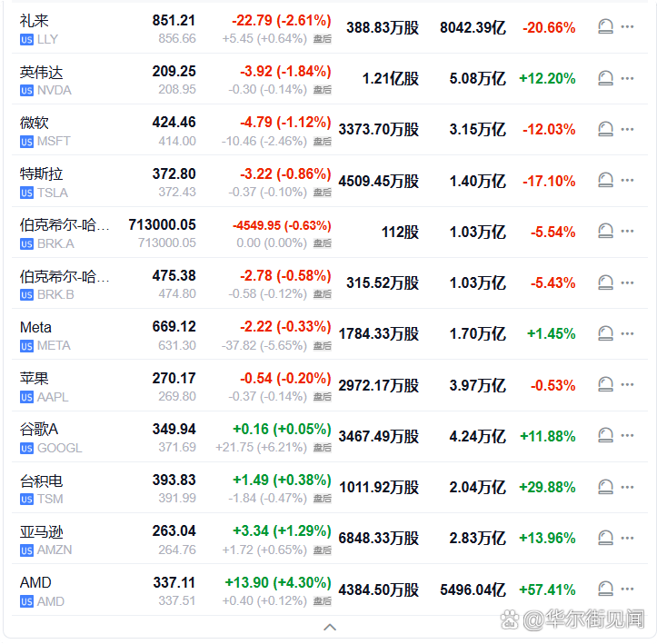Image resolution: width=657 pixels, height=644 pixels.
Task: Open the 苹果 stock name
Action: coord(35,378)
